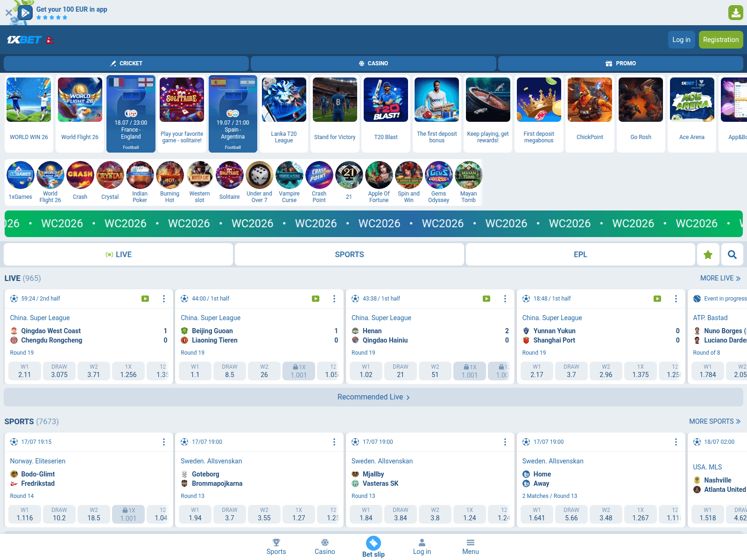The image size is (747, 560).
Task: Open the T20 Blast promo card
Action: (x=386, y=114)
